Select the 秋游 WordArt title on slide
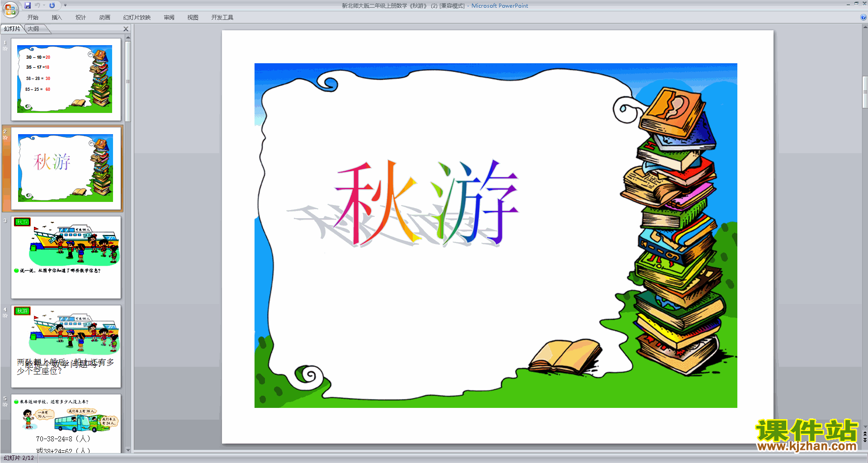The width and height of the screenshot is (868, 463). pos(426,202)
